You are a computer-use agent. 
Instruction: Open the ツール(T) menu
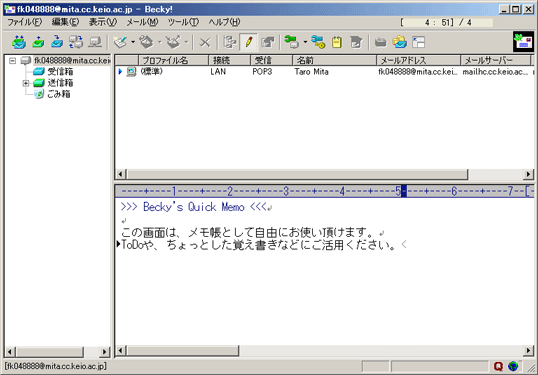(x=183, y=22)
